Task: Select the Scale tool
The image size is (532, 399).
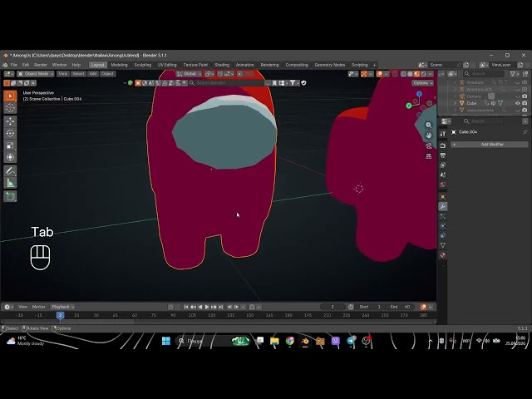Action: tap(10, 145)
